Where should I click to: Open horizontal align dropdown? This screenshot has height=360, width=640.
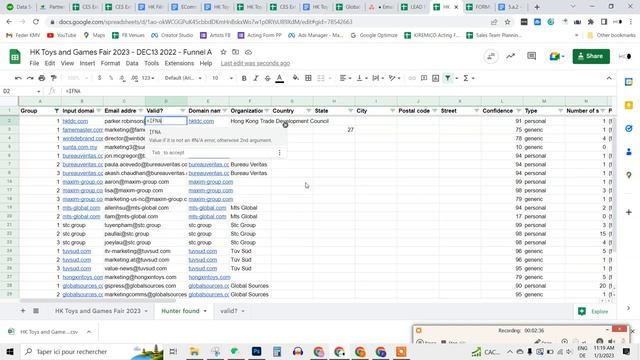pyautogui.click(x=345, y=78)
